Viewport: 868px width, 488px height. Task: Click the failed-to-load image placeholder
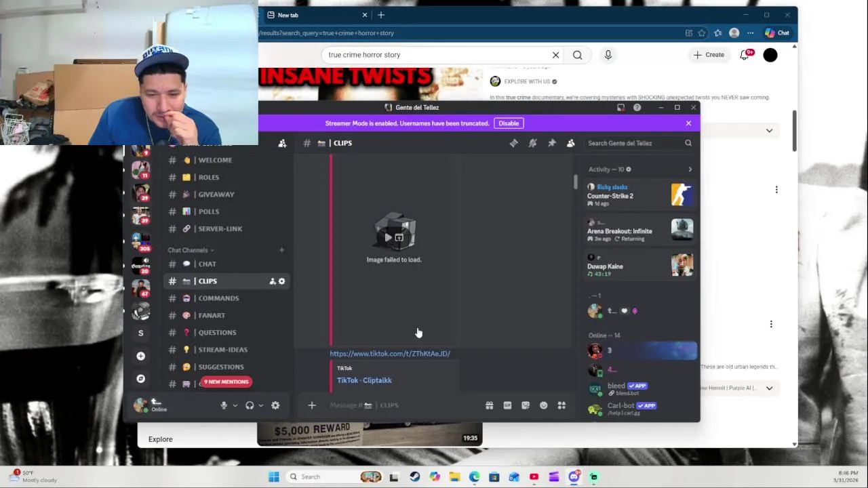pos(394,238)
